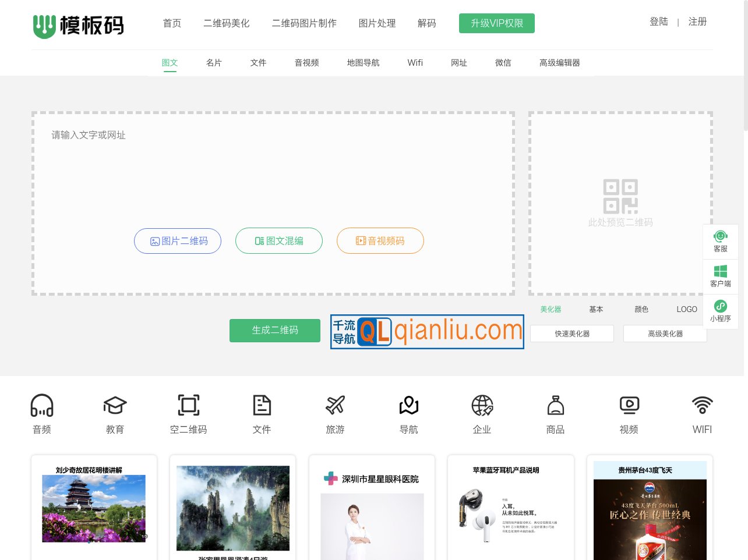Switch to the LOGO tab
Image resolution: width=748 pixels, height=560 pixels.
click(x=687, y=309)
